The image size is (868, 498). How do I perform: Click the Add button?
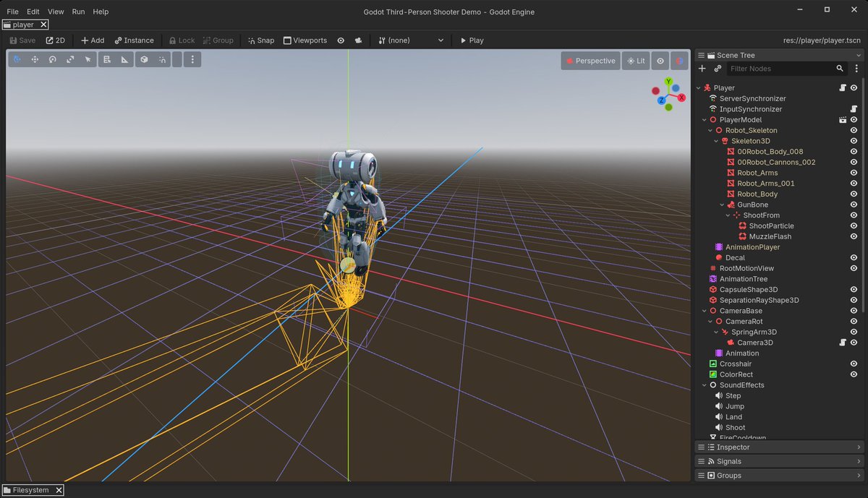[93, 40]
